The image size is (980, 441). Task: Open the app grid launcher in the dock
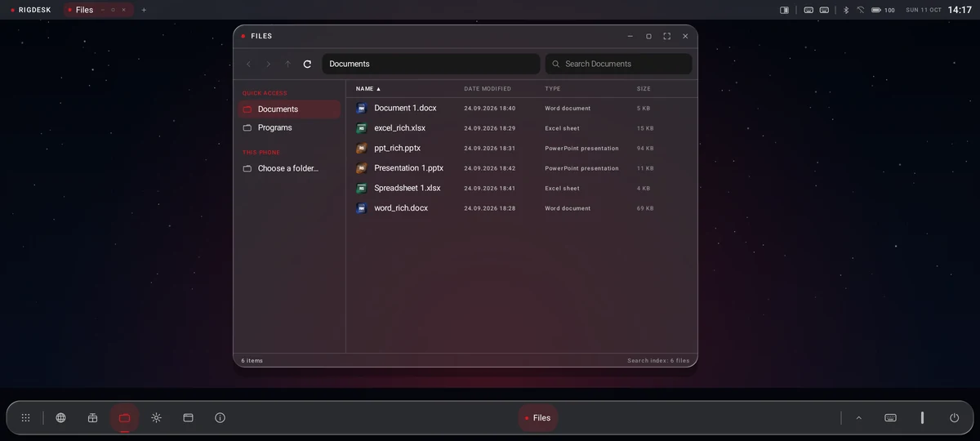click(25, 417)
